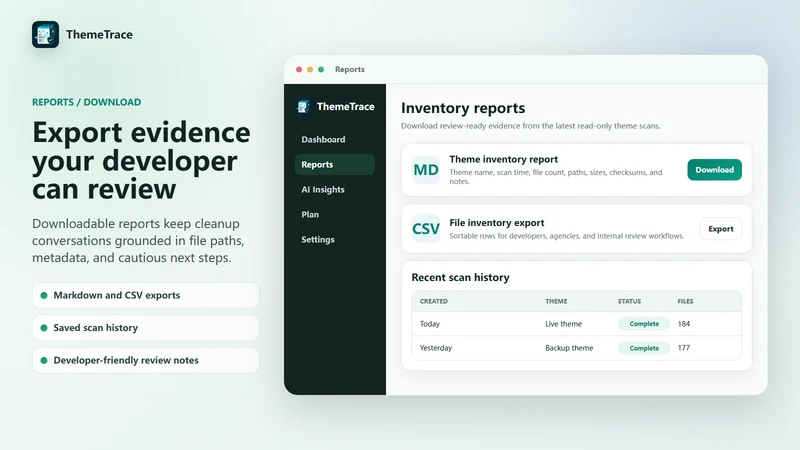Select the Today scan row
Screen dimensions: 800x450
(577, 323)
